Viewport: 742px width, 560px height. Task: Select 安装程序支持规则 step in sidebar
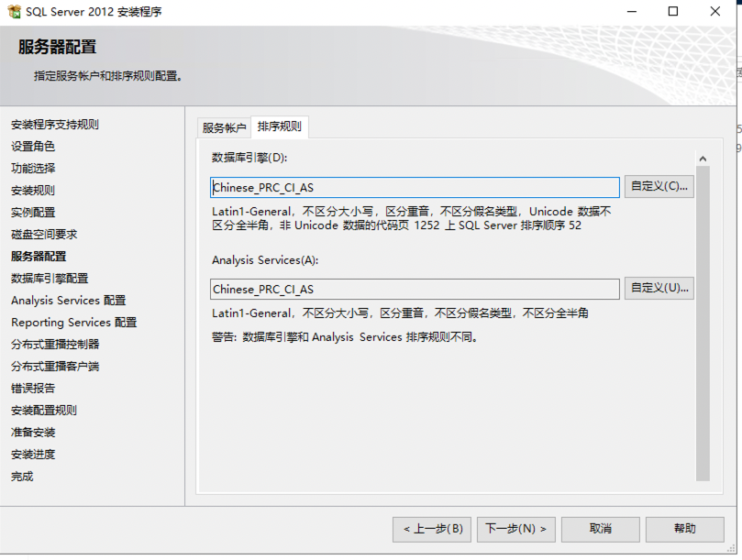[55, 125]
